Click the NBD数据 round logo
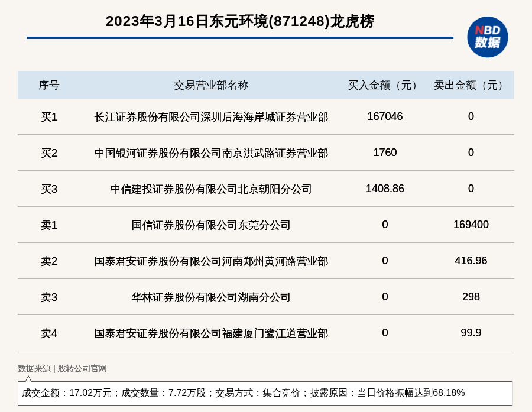The image size is (532, 412). point(487,37)
